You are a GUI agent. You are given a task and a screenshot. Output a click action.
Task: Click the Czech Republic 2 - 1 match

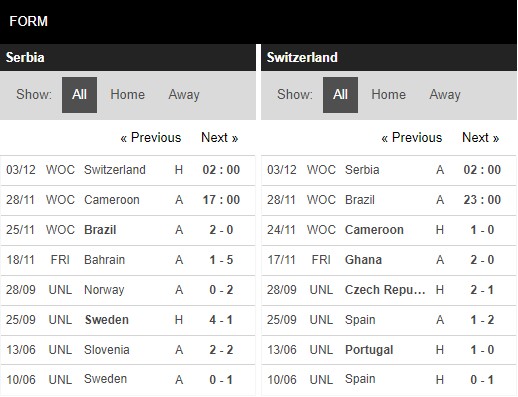[x=389, y=290]
